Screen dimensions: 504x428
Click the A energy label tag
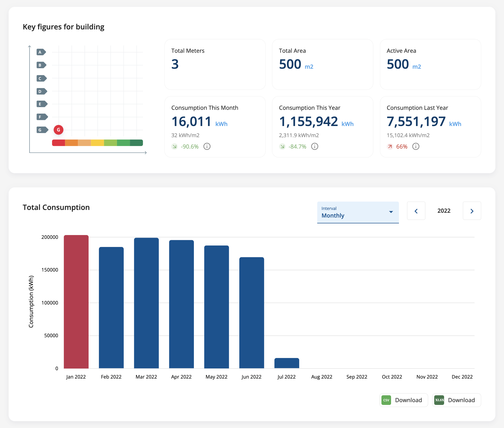(41, 52)
